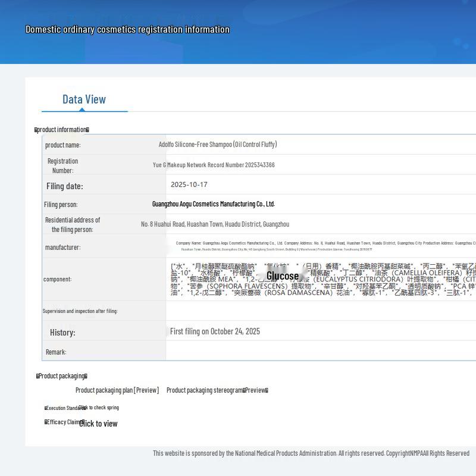Click the filing date 2025-10-17

coord(189,184)
